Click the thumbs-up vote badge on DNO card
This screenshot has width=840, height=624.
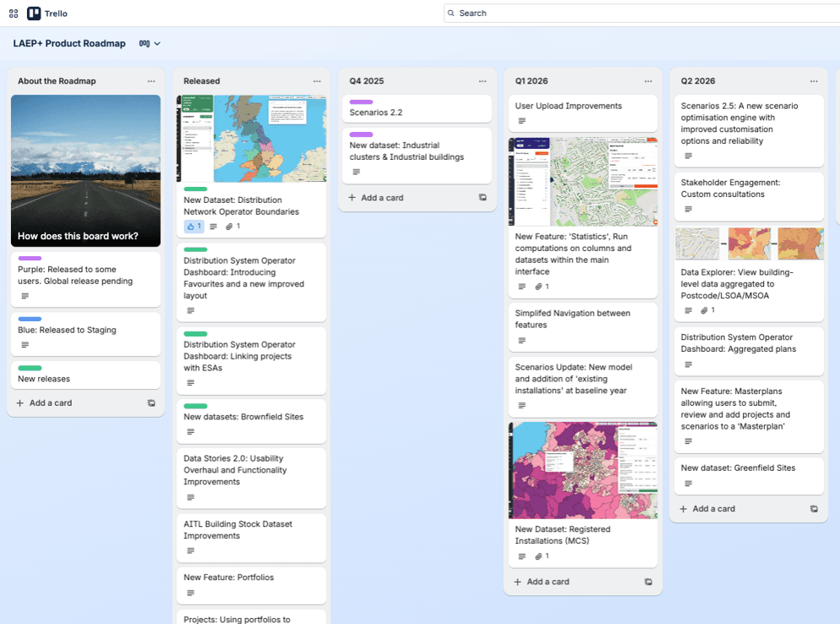coord(194,227)
